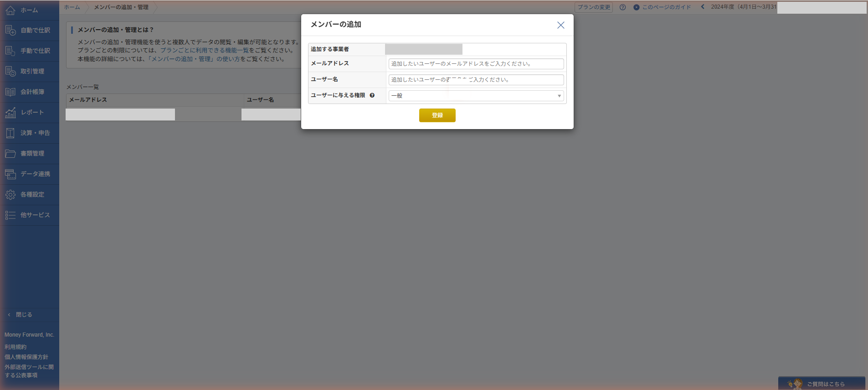Click the メールアドレス input field
The image size is (868, 390).
click(x=476, y=64)
